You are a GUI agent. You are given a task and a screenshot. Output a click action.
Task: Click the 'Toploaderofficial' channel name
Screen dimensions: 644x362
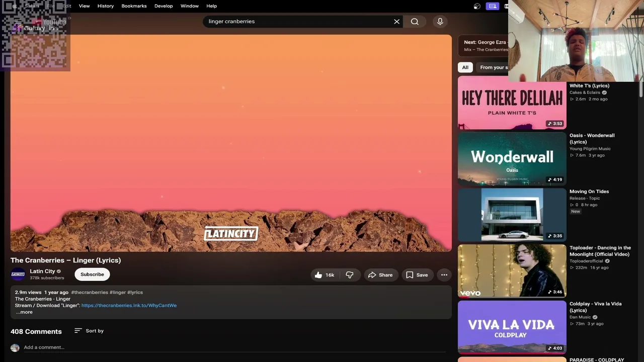(x=586, y=261)
